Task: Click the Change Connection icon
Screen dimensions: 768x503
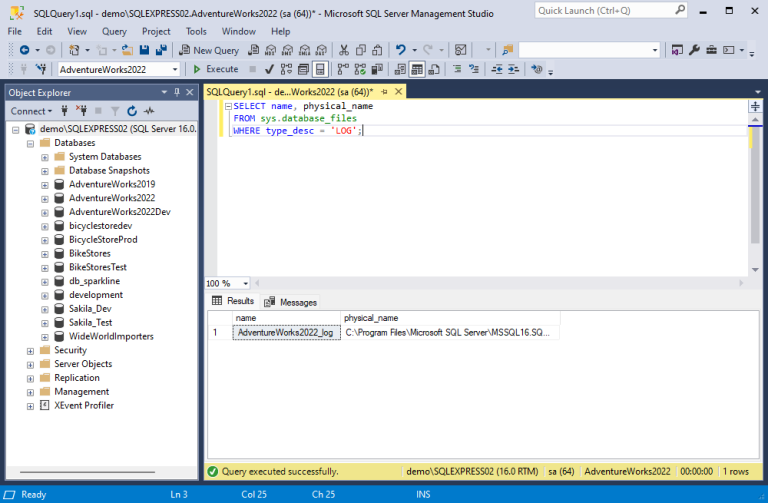Action: coord(41,69)
